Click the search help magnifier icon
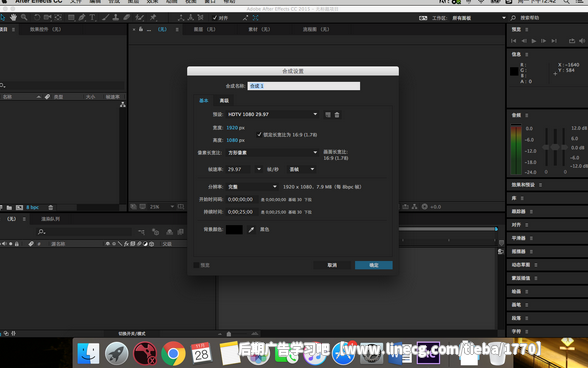This screenshot has width=588, height=368. pyautogui.click(x=513, y=18)
